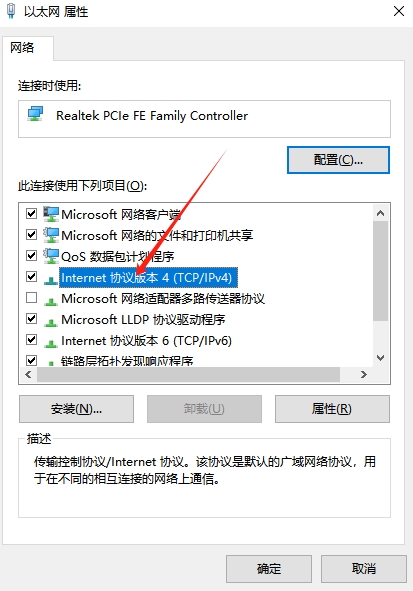
Task: Select Internet 协议版本 4 (TCP/IPv4) entry
Action: tap(146, 277)
